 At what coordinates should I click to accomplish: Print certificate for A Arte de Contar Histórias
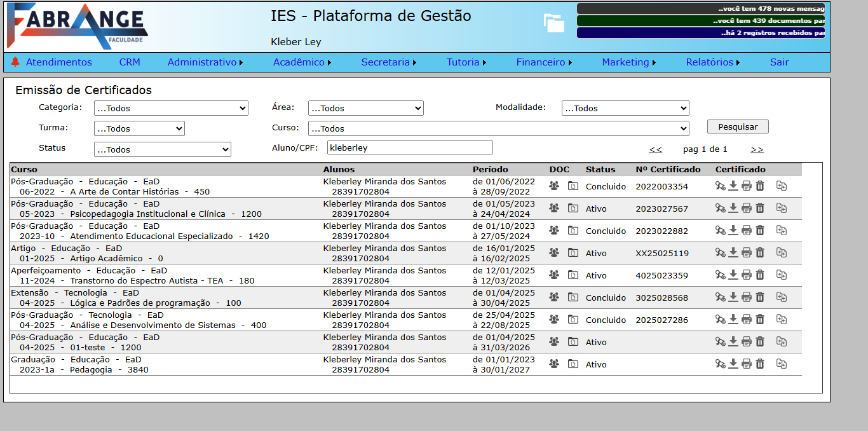pyautogui.click(x=747, y=186)
